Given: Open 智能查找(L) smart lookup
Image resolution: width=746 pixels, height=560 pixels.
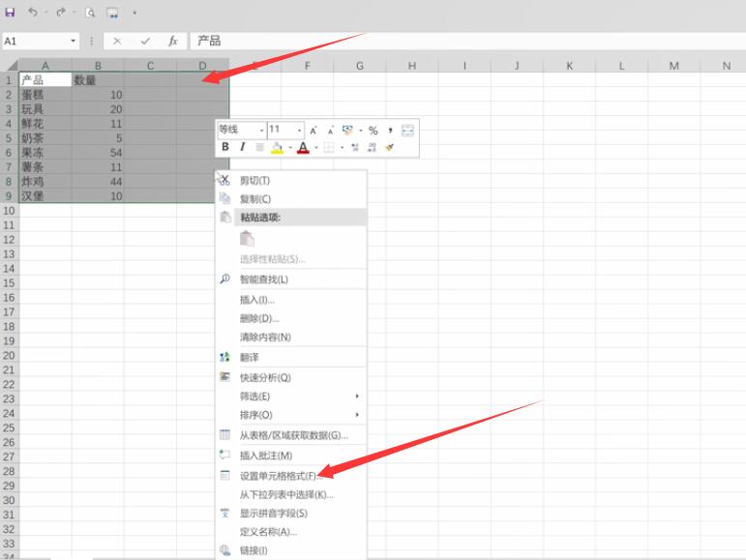Looking at the screenshot, I should click(291, 280).
